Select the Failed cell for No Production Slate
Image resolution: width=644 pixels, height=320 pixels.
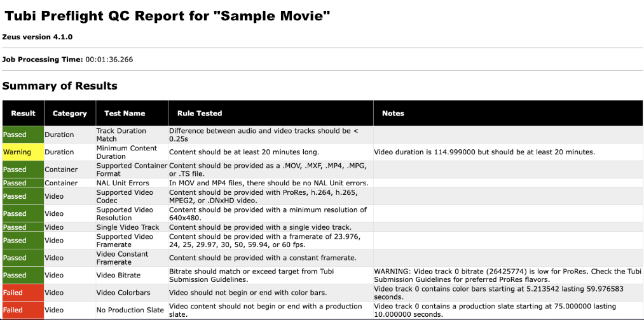pyautogui.click(x=23, y=310)
